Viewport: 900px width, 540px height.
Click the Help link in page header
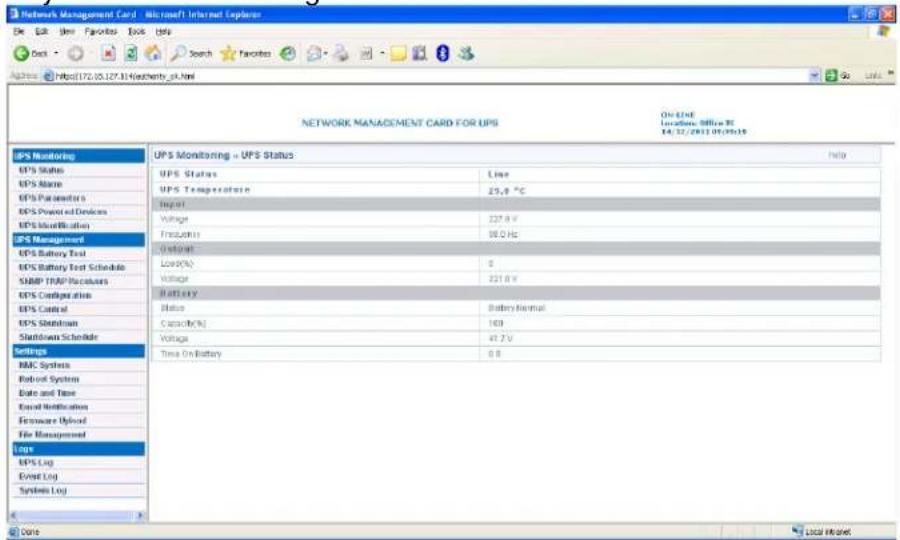tap(837, 155)
